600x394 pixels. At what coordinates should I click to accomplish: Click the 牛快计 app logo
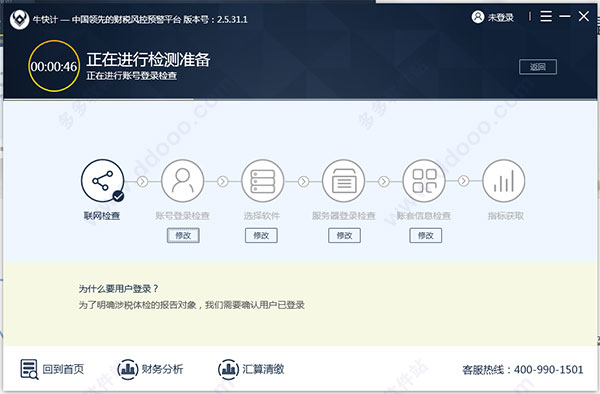click(x=19, y=19)
